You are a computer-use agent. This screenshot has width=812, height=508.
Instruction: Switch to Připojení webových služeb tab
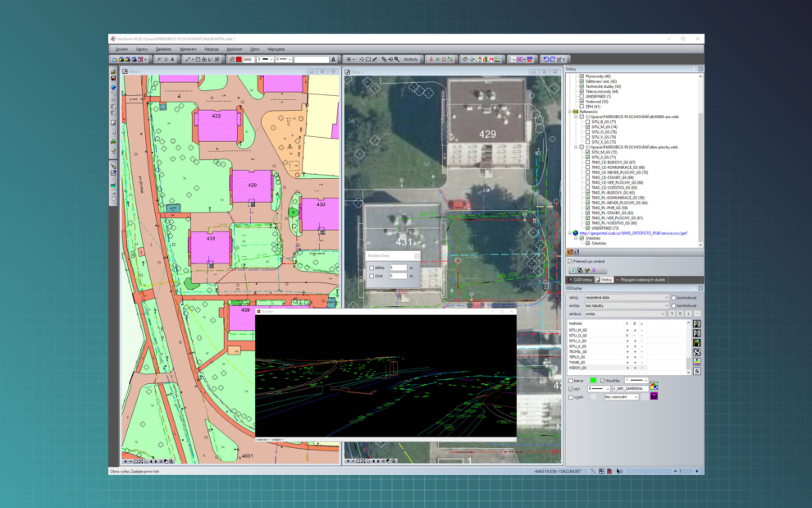641,280
